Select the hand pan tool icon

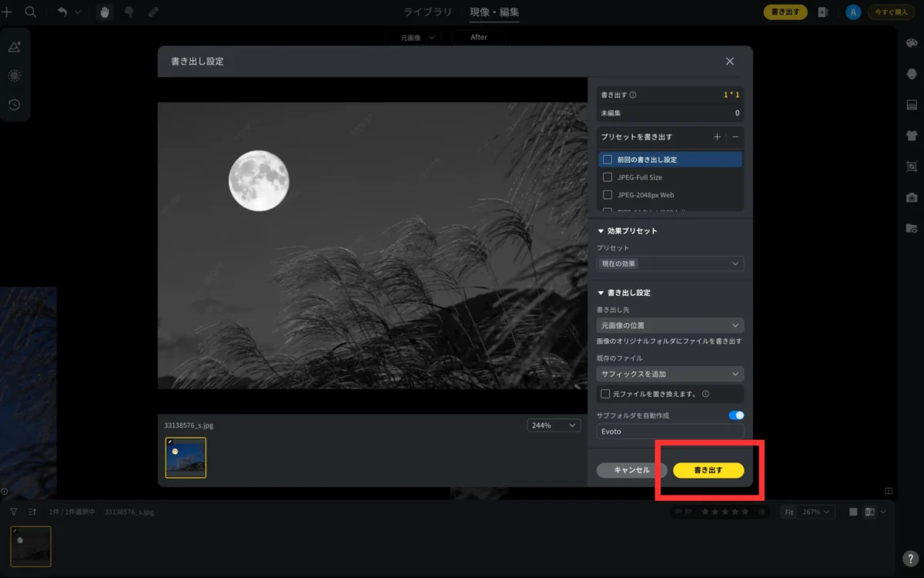point(105,12)
